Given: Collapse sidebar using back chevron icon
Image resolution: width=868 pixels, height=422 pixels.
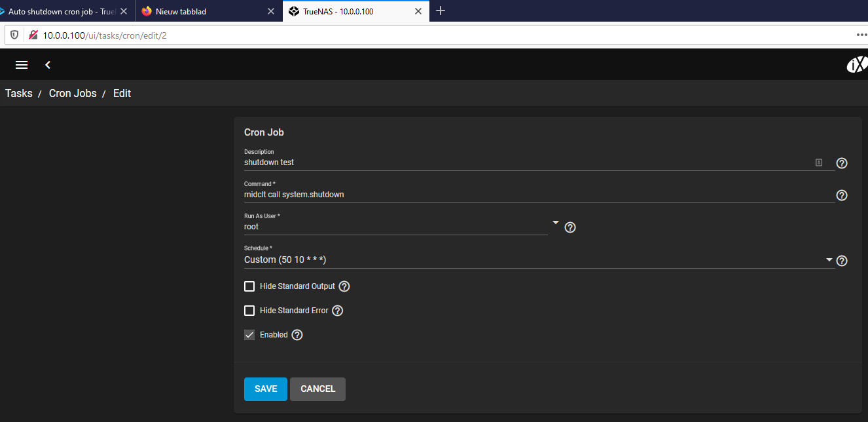Looking at the screenshot, I should 48,65.
